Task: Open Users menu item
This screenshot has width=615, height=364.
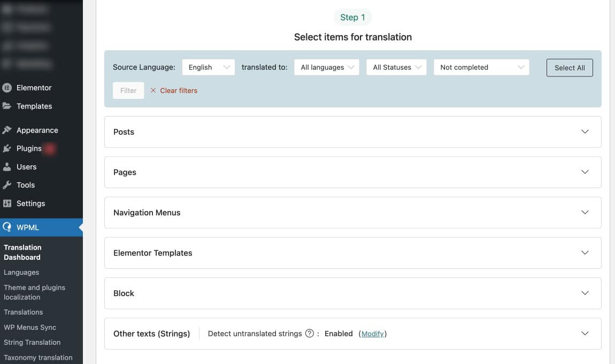Action: point(41,167)
